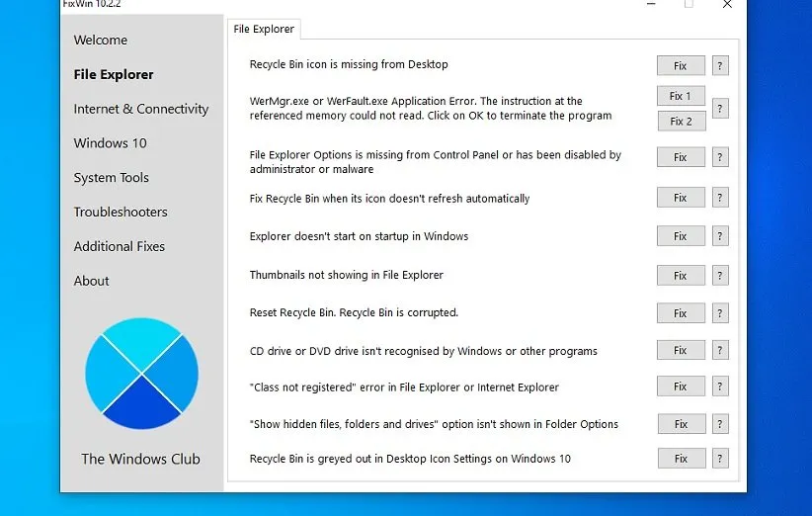
Task: Select the File Explorer tab
Action: click(264, 30)
